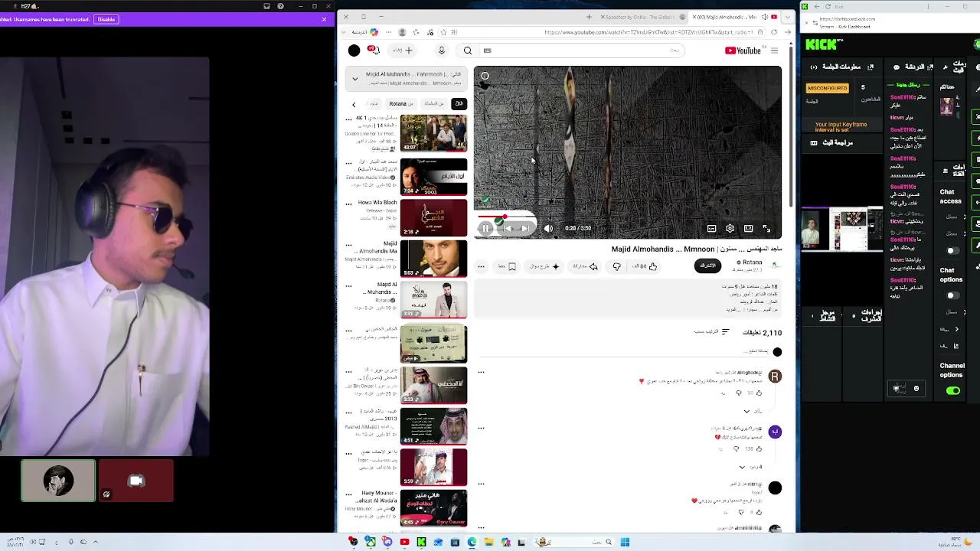
Task: Open YouTube app from the taskbar
Action: point(404,543)
